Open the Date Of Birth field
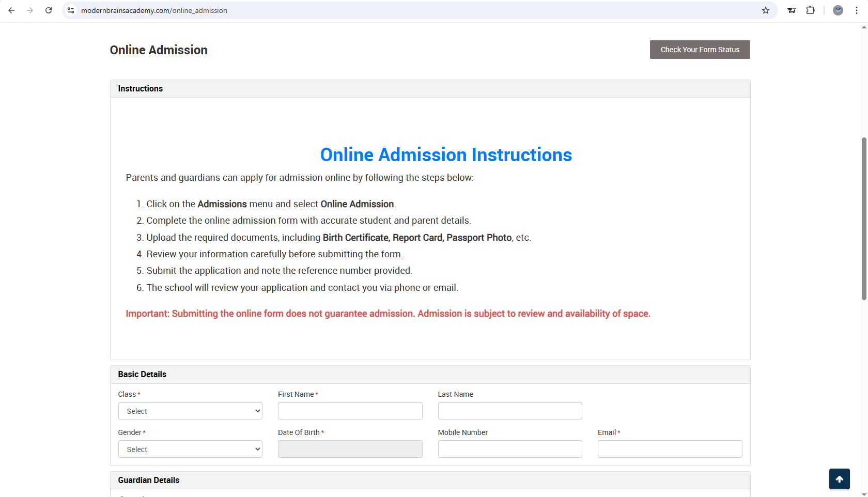The height and width of the screenshot is (497, 868). point(350,449)
